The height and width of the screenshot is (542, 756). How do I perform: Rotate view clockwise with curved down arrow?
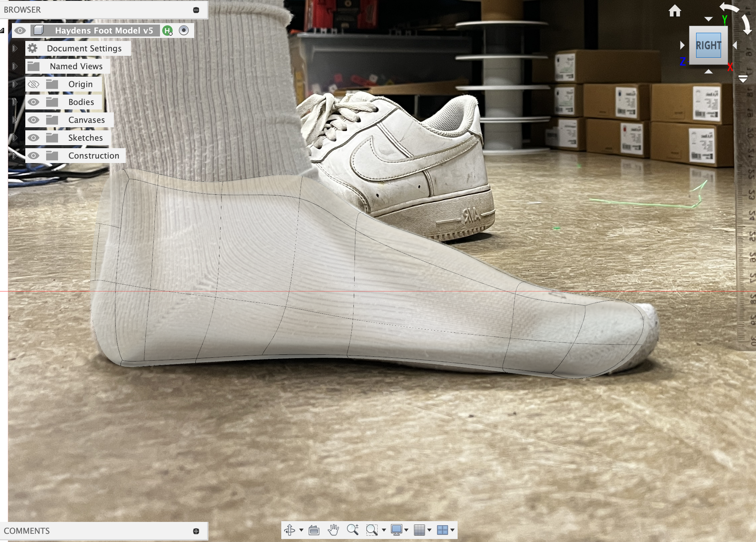click(747, 25)
